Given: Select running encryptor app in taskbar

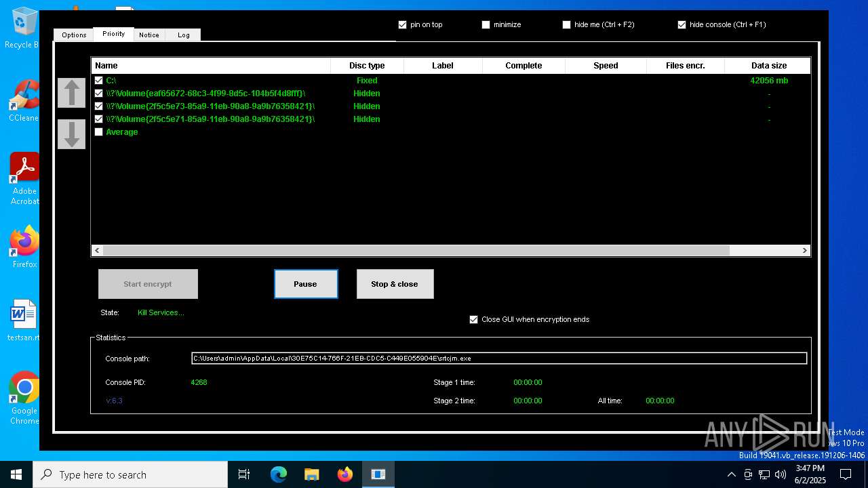Looking at the screenshot, I should point(378,474).
